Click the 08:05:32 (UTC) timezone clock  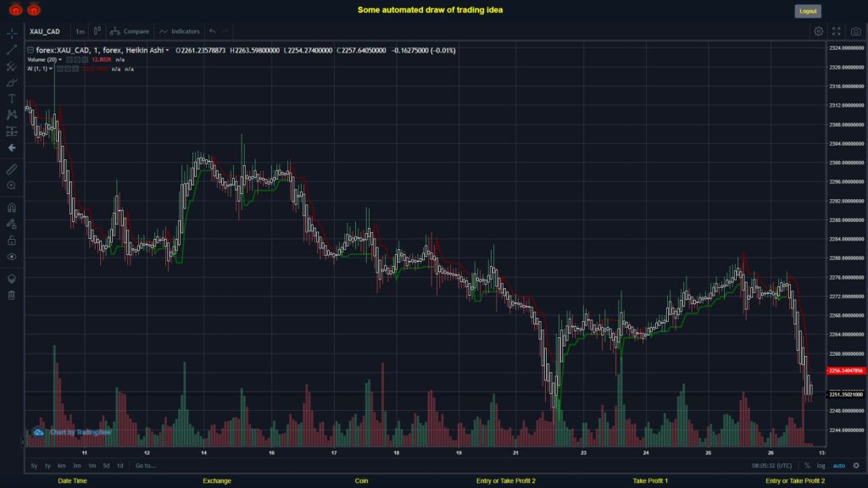pyautogui.click(x=771, y=466)
